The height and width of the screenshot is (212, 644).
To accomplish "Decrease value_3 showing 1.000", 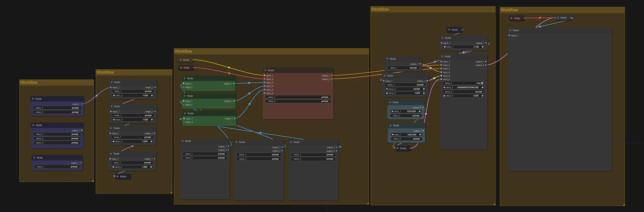I will (x=387, y=93).
